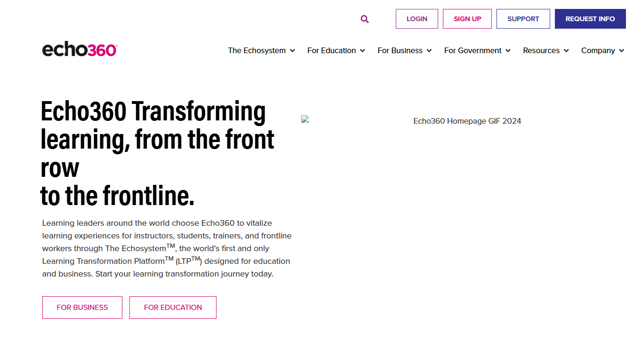Click the SIGN UP button
Viewport: 641px width, 364px height.
467,19
